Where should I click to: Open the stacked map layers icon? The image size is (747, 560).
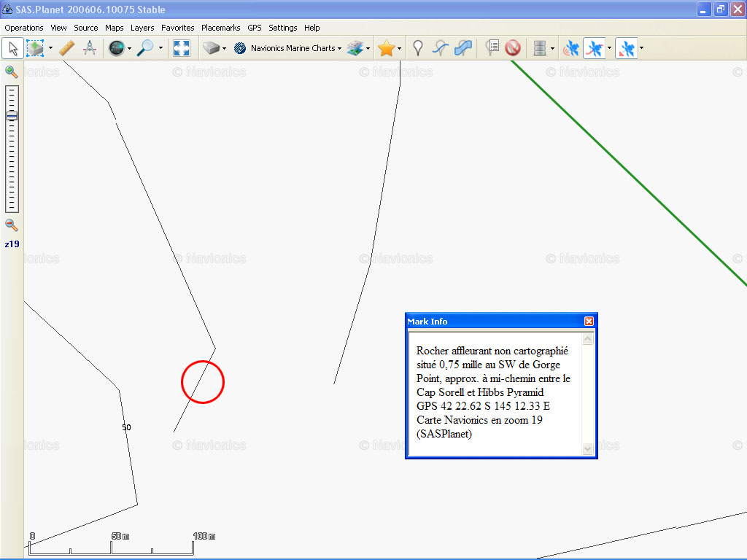355,48
